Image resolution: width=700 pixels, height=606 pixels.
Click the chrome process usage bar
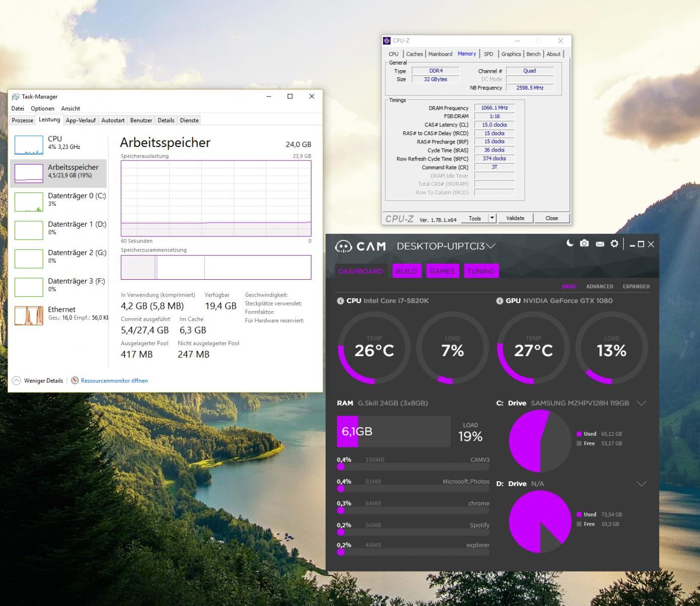413,510
